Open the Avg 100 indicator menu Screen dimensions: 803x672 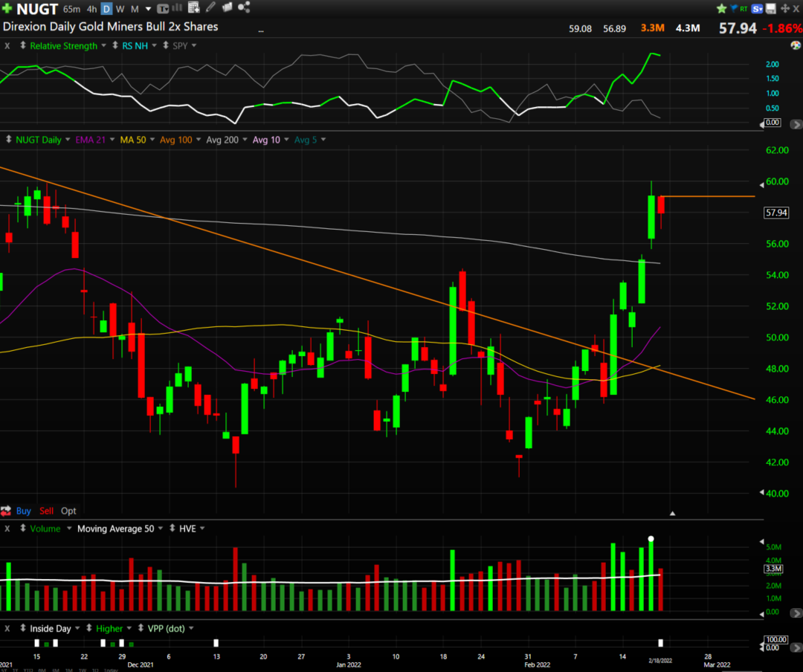(180, 140)
